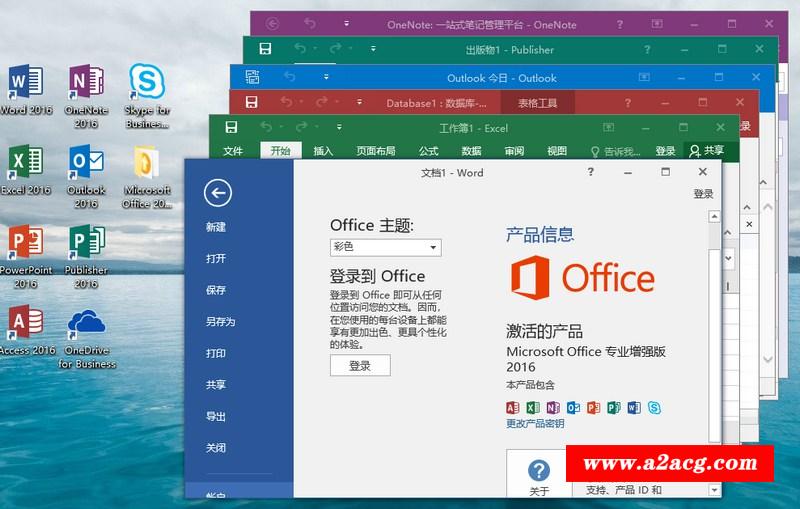Open the Office 主题 dropdown
The image size is (800, 509).
pos(385,247)
